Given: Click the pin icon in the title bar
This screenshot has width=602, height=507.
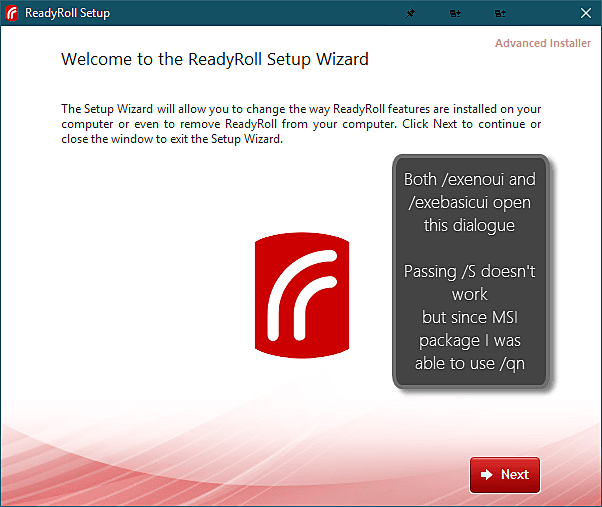Looking at the screenshot, I should (410, 13).
